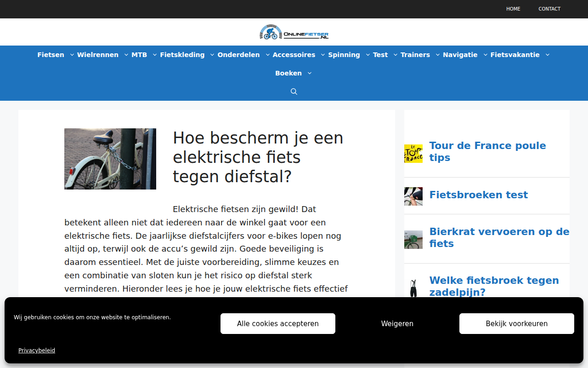Expand the Fietsen submenu arrow

(x=72, y=55)
